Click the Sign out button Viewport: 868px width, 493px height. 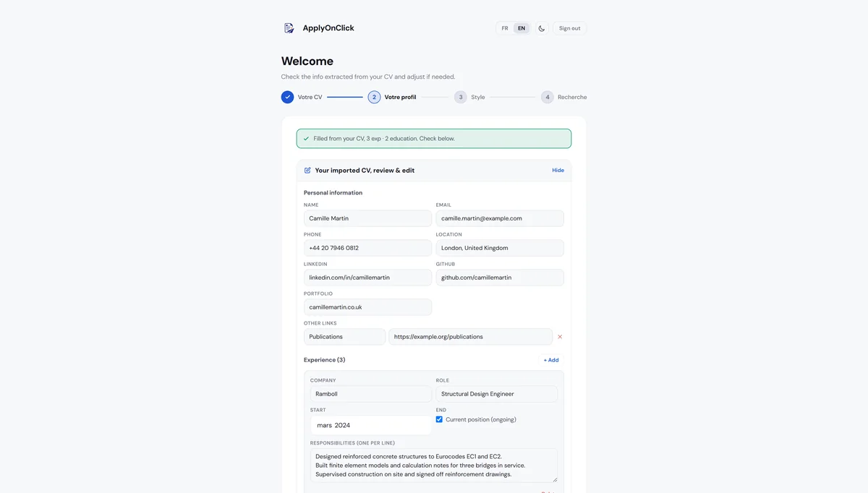pos(570,28)
